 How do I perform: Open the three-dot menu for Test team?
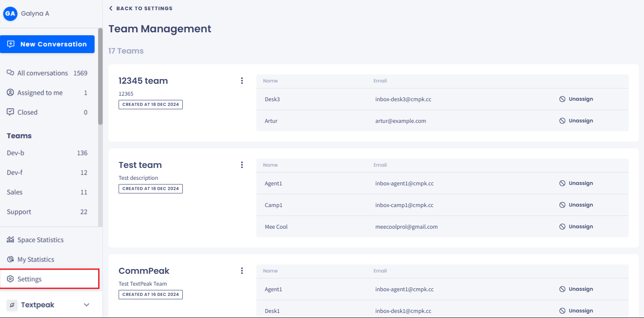(x=242, y=165)
